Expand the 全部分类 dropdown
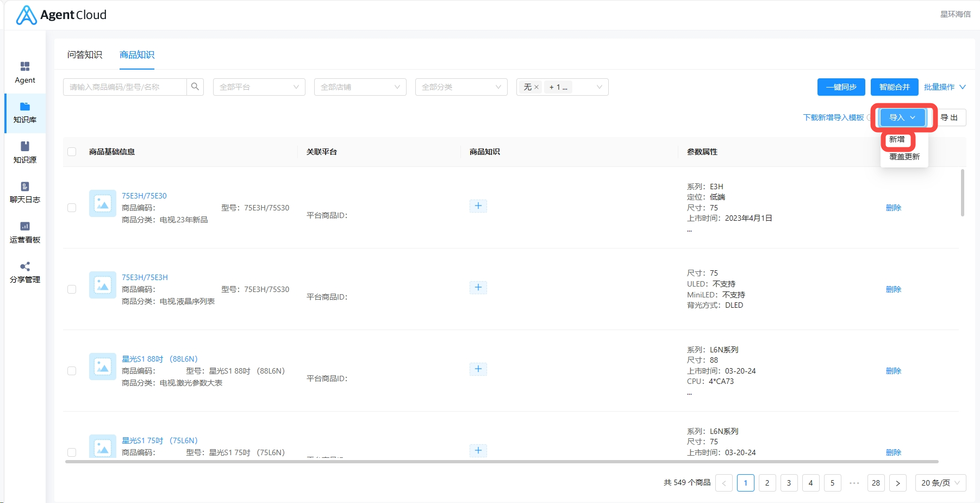This screenshot has width=980, height=503. point(461,87)
